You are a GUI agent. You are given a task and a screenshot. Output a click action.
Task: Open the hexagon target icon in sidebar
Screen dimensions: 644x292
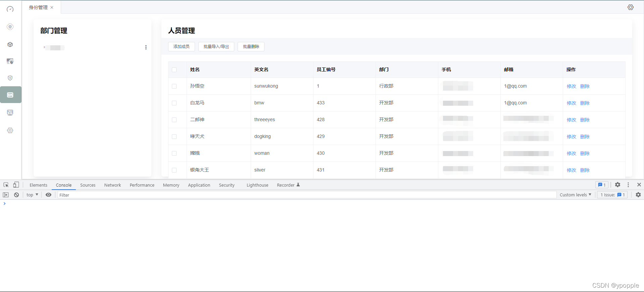[x=10, y=27]
